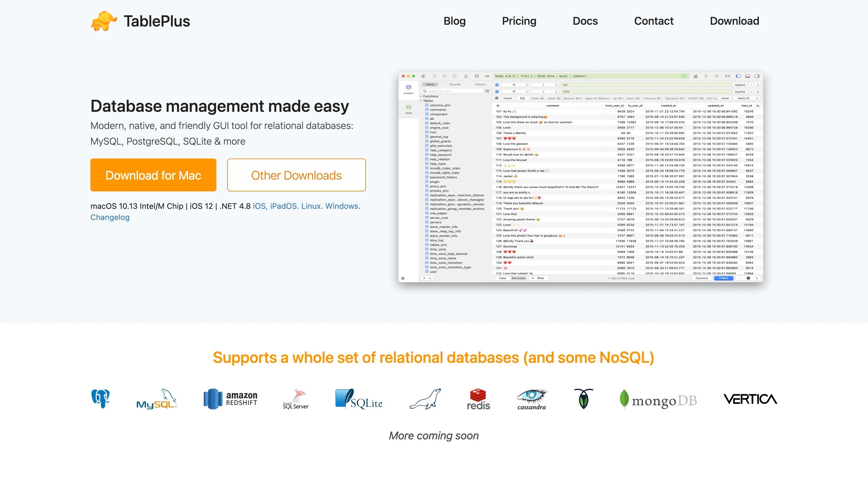Click the Search for item field
The width and height of the screenshot is (868, 490).
click(452, 91)
